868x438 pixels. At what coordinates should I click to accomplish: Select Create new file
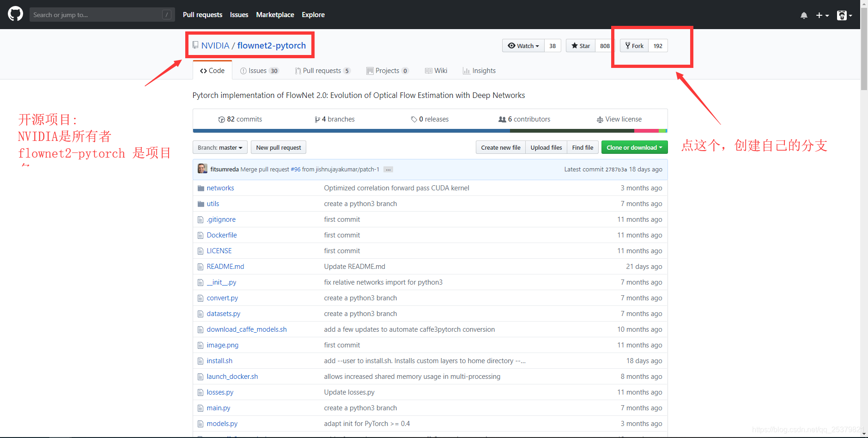point(500,147)
